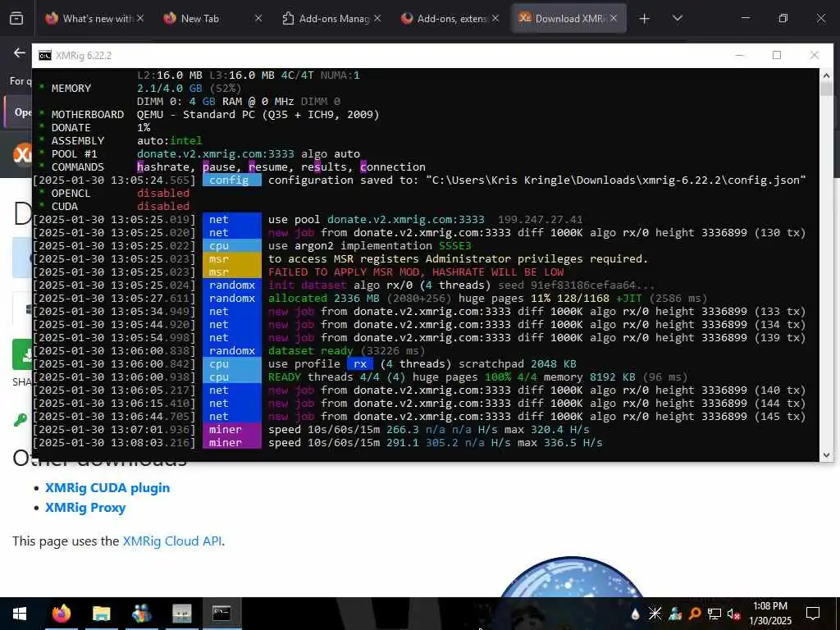The height and width of the screenshot is (630, 840).
Task: Open the Windows Start menu
Action: (x=20, y=614)
